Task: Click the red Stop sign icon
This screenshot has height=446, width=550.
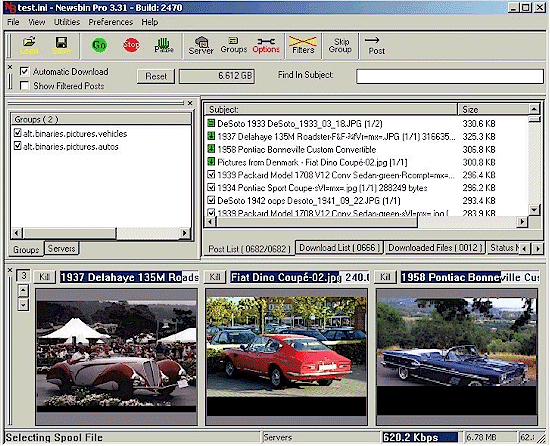Action: 132,45
